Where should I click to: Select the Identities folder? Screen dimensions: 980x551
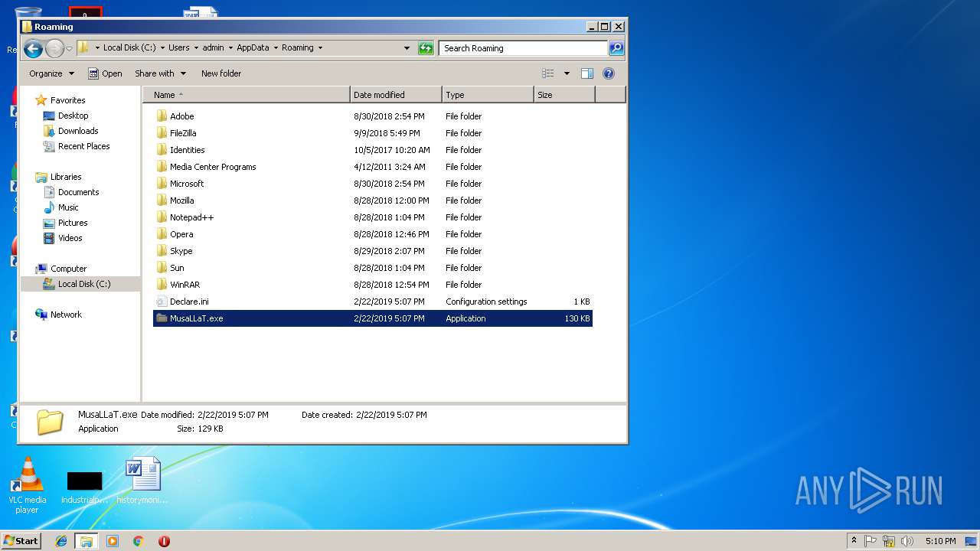click(372, 150)
